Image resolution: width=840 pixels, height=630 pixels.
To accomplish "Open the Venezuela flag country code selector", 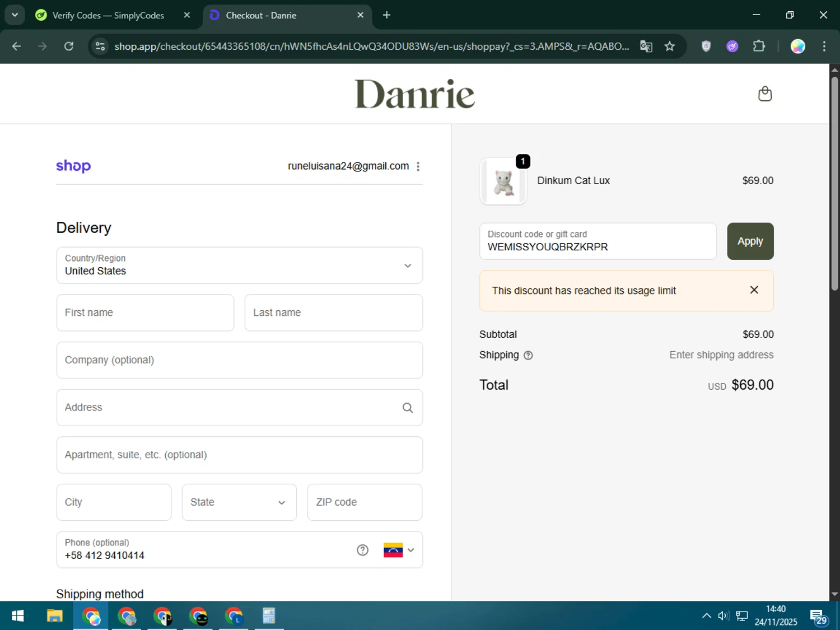I will click(x=399, y=550).
